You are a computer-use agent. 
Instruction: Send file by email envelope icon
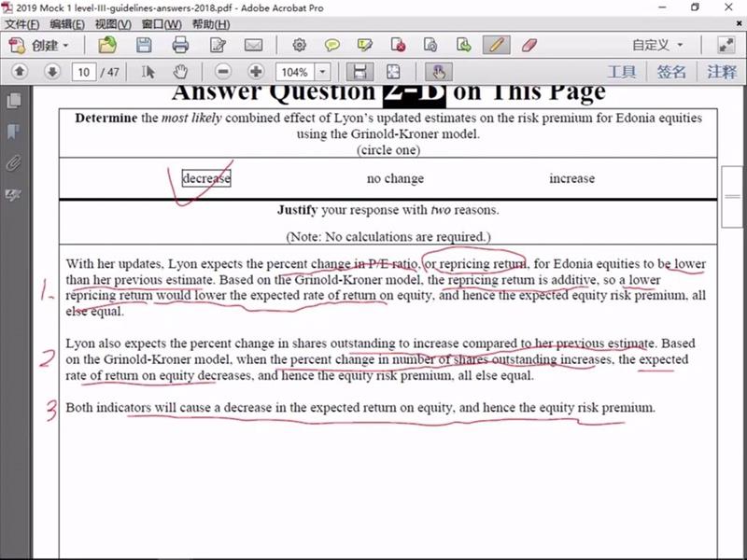[x=253, y=45]
